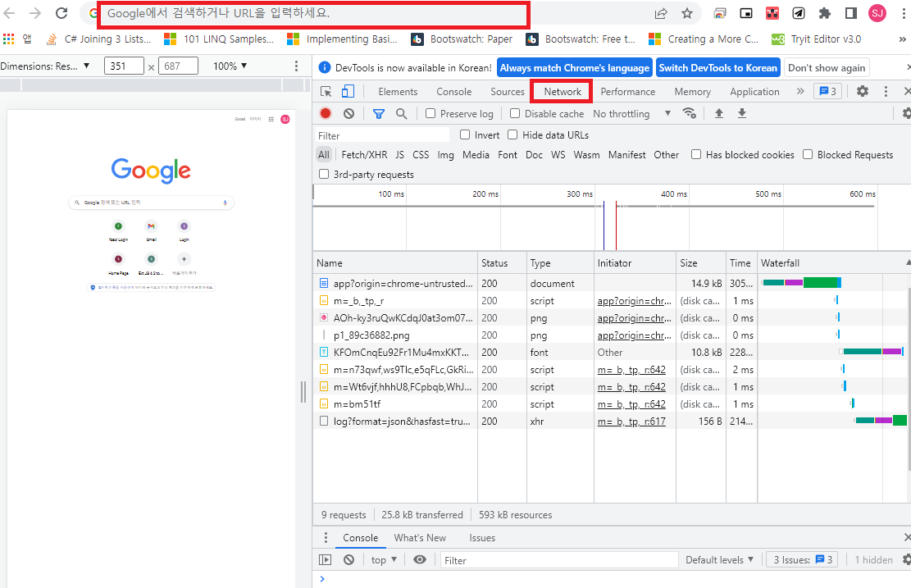
Task: Open the Extensions puzzle icon
Action: click(x=824, y=13)
